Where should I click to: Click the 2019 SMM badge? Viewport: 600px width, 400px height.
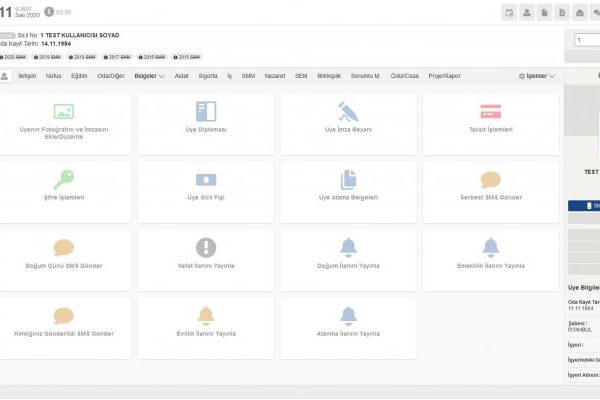point(47,57)
